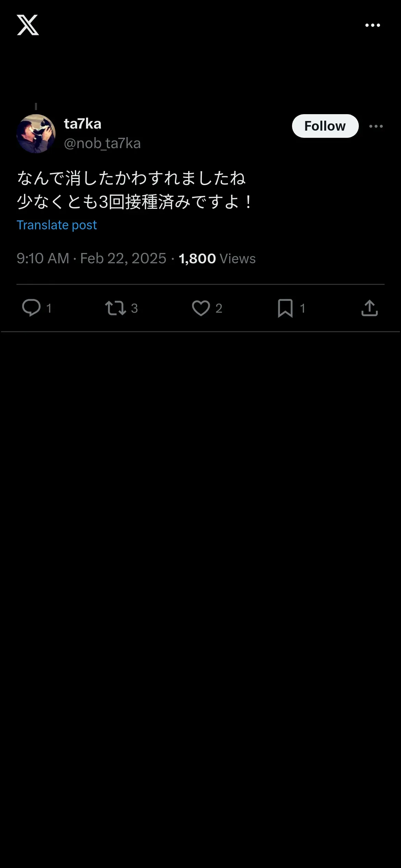
Task: Open the top-right more options menu
Action: [373, 25]
